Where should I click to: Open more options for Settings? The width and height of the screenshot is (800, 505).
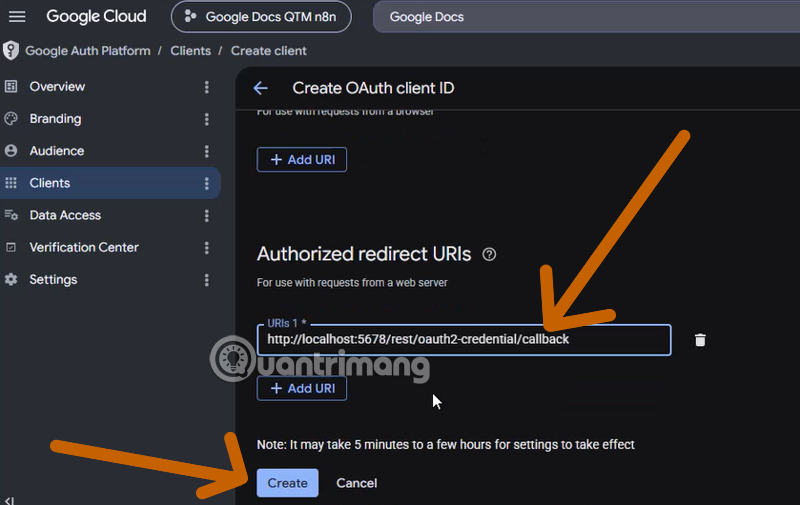pos(207,280)
